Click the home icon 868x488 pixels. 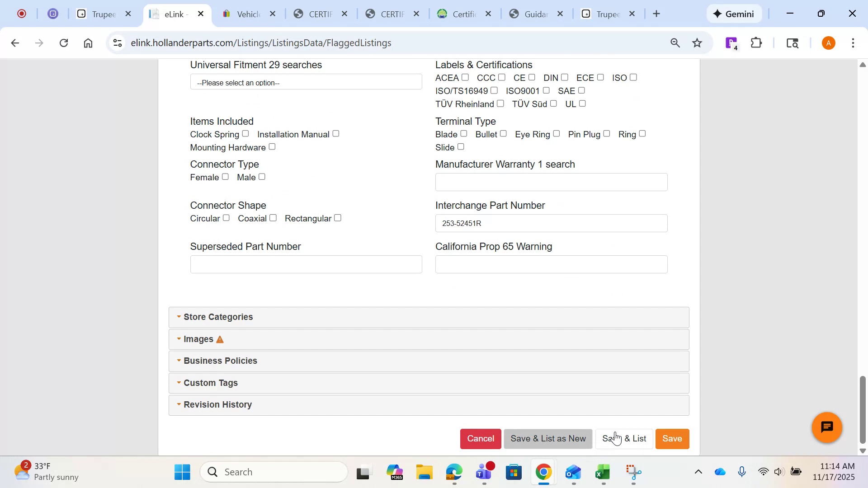click(x=88, y=42)
